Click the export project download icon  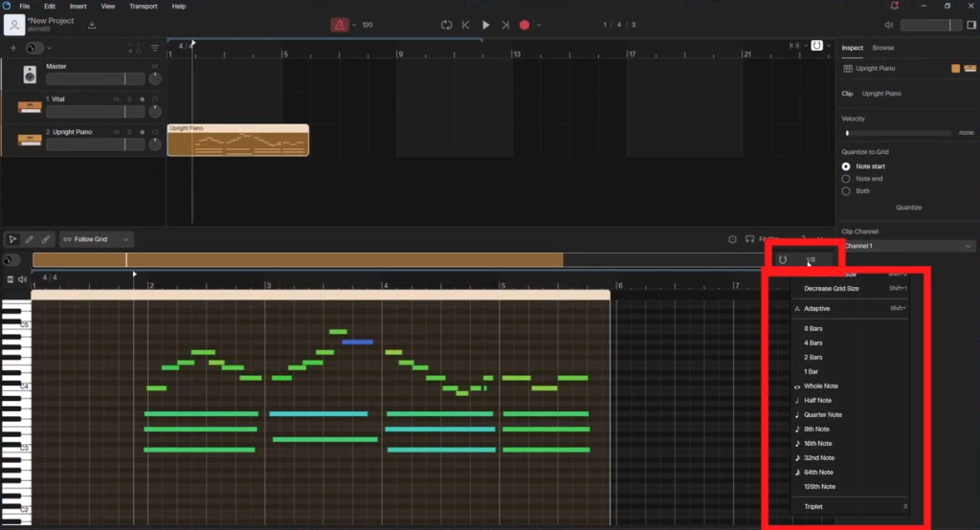pos(92,25)
